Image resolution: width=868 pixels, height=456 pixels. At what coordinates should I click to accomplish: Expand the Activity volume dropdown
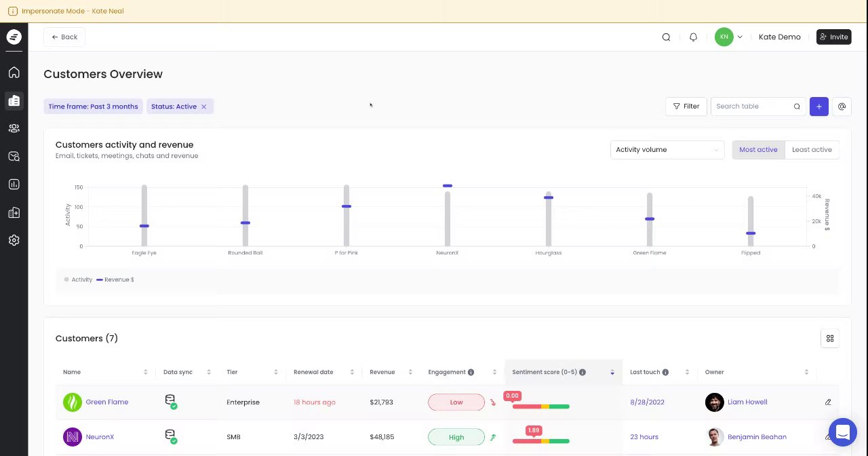(x=667, y=150)
